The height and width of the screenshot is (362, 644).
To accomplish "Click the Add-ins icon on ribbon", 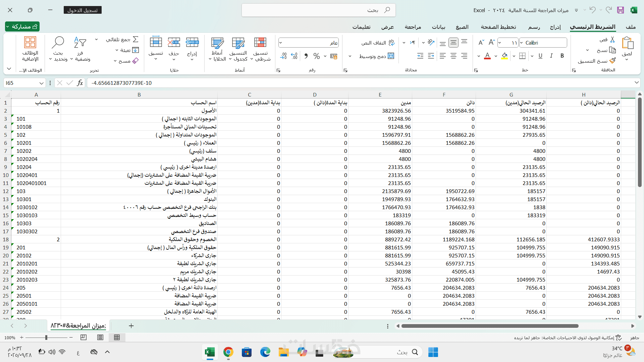I will [x=30, y=43].
